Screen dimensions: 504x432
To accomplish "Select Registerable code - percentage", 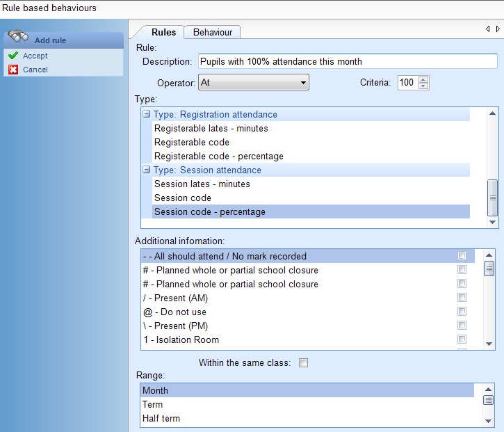I will click(311, 156).
